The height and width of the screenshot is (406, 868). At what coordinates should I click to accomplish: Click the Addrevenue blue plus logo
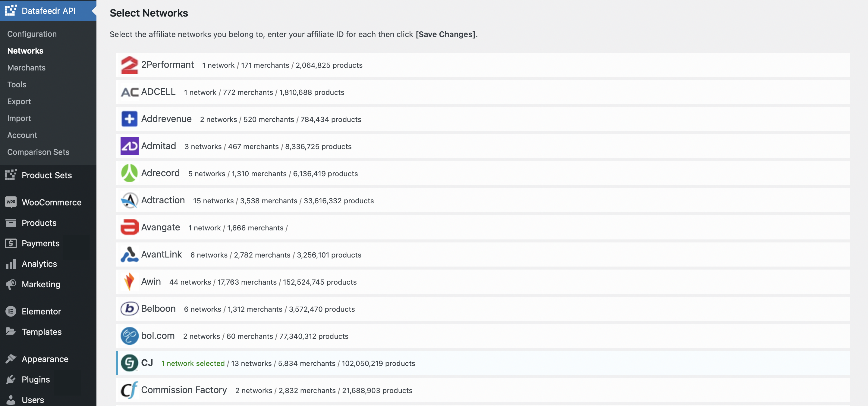click(x=129, y=119)
